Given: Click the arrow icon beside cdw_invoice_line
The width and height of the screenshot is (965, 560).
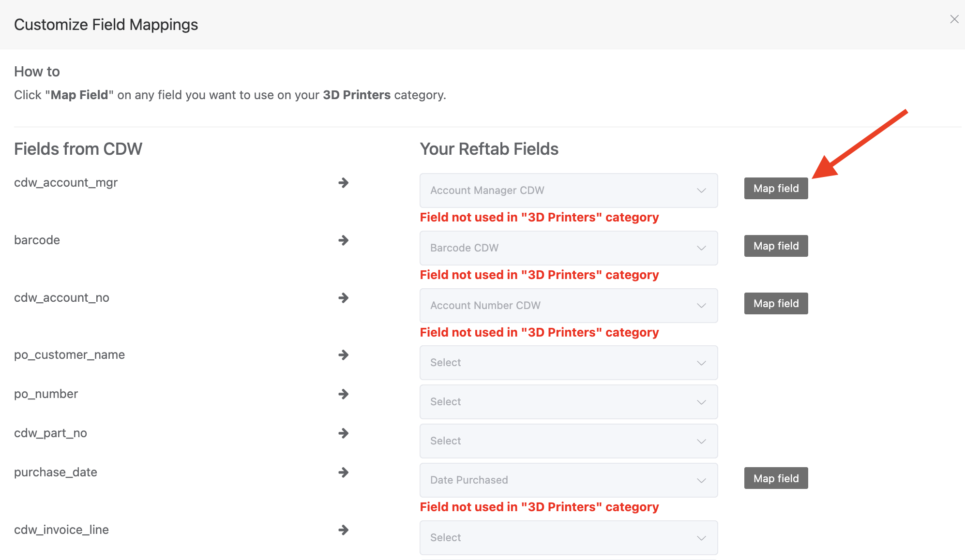Looking at the screenshot, I should pos(344,530).
